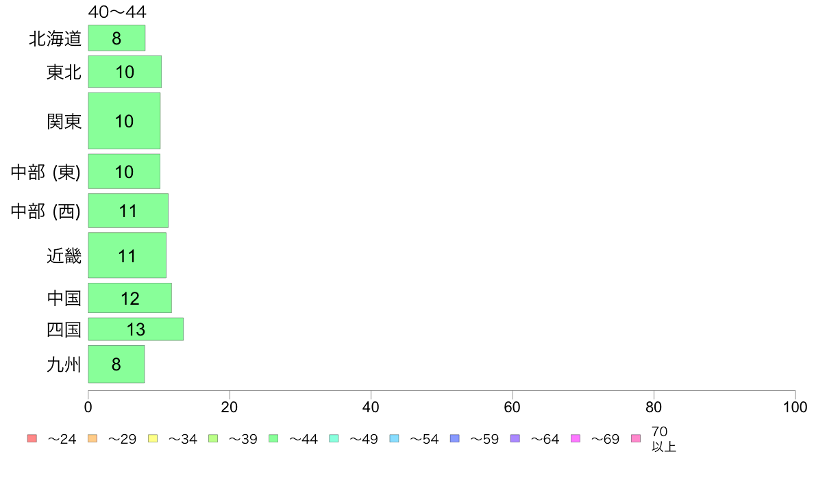Viewport: 814px width, 504px height.
Task: Toggle the blue ~59 legend swatch
Action: pyautogui.click(x=455, y=438)
